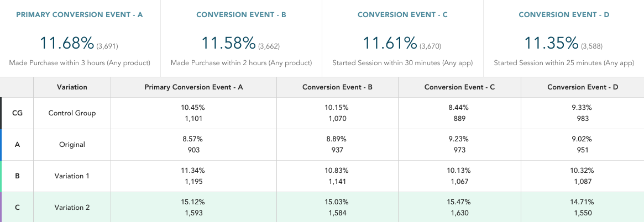Click the highlighted Variation 2 row name

pos(72,208)
